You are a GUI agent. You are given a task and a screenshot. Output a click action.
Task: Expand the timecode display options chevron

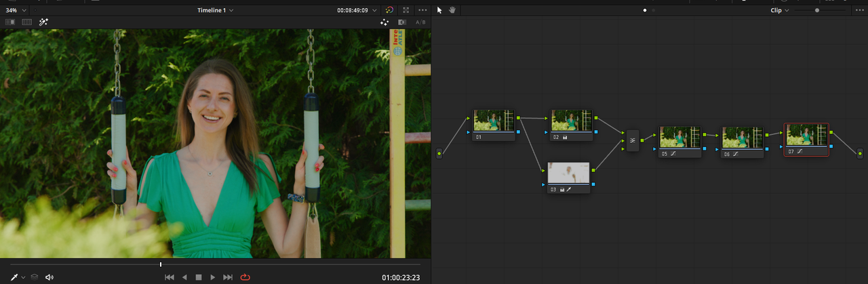click(374, 11)
